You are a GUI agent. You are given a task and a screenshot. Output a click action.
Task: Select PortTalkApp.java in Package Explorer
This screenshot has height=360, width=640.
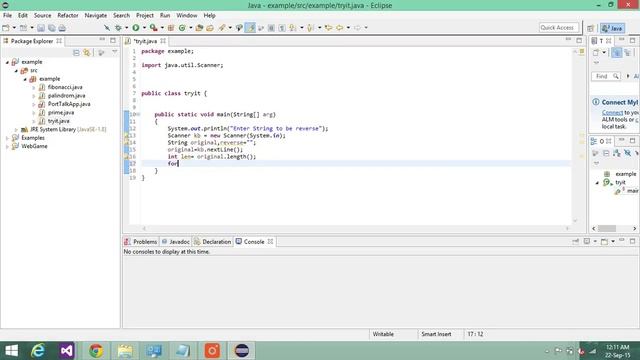pyautogui.click(x=69, y=104)
